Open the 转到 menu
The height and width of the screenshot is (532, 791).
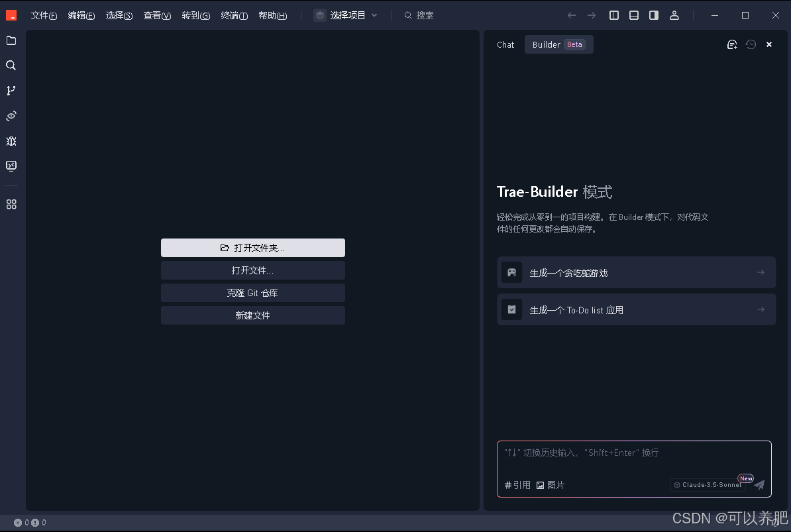pos(195,16)
